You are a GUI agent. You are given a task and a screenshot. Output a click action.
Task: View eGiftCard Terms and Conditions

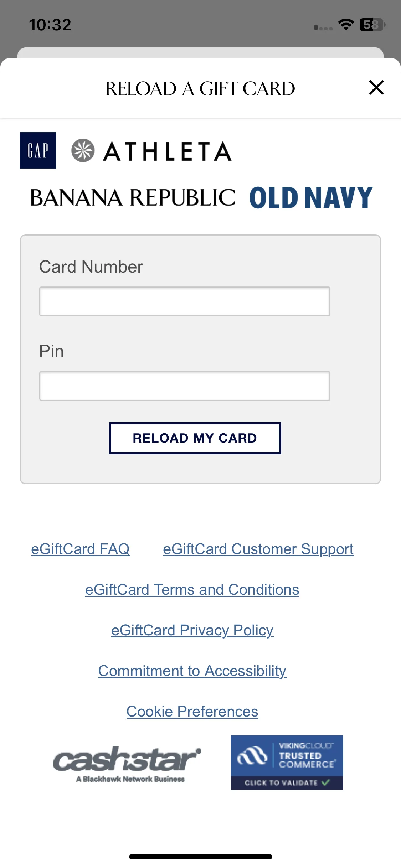click(192, 590)
